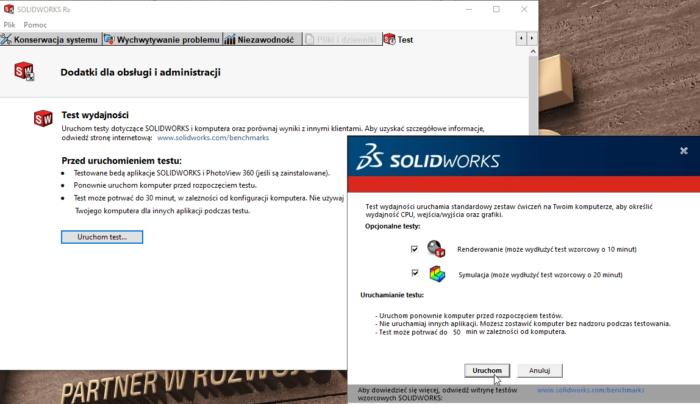
Task: Click the SOLIDWORKS logo in dialog banner
Action: (x=428, y=157)
